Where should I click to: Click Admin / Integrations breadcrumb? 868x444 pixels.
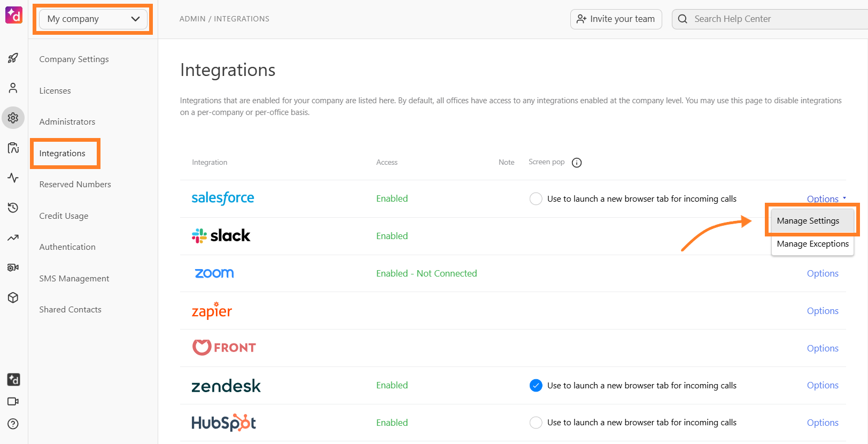click(224, 19)
